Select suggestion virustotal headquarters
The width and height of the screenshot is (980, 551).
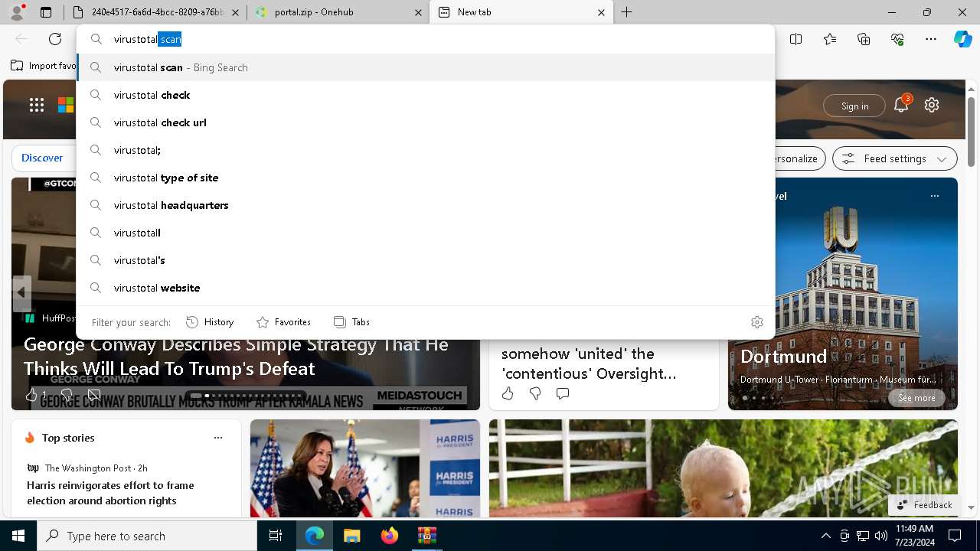click(426, 205)
